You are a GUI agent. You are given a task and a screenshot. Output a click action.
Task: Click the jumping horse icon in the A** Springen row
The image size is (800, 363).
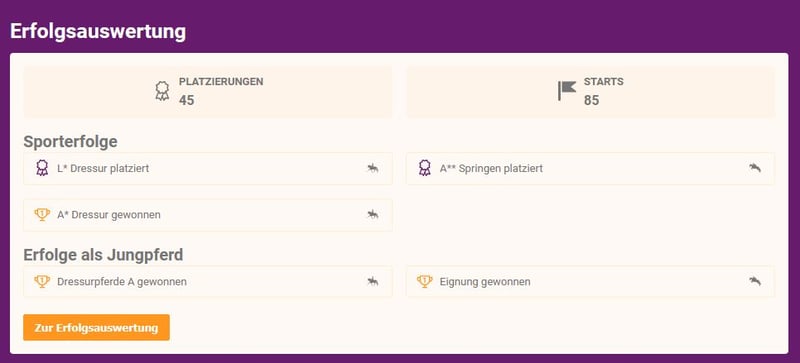[x=755, y=167]
